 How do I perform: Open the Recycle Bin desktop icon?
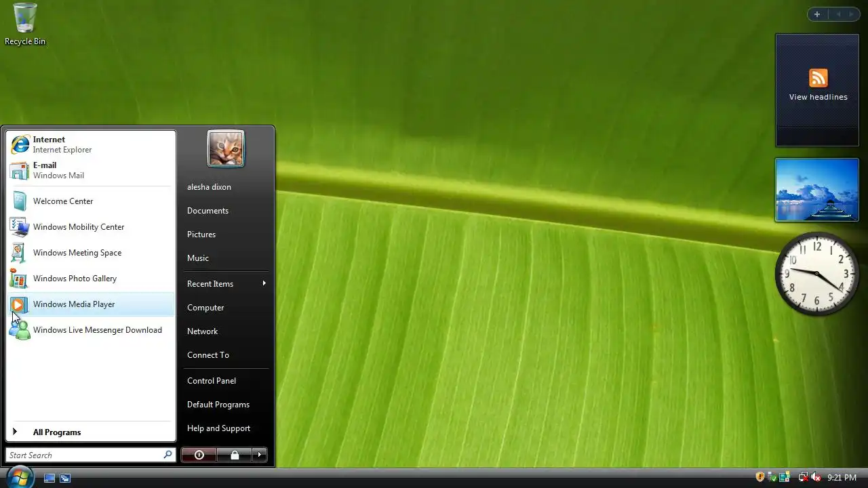coord(25,24)
